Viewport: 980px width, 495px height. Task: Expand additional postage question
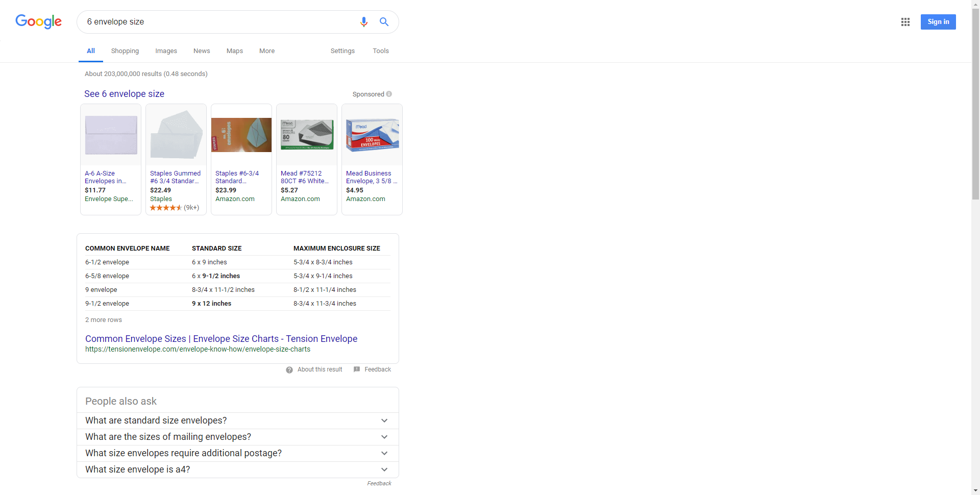384,453
